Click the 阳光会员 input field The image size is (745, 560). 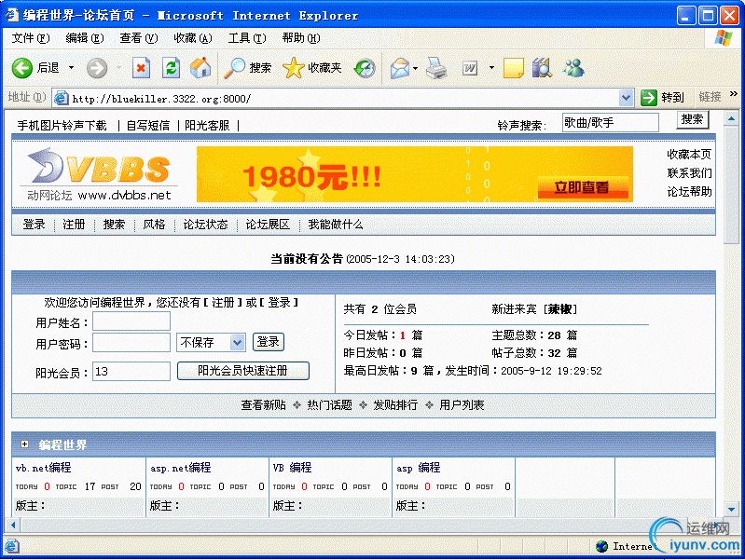point(131,372)
